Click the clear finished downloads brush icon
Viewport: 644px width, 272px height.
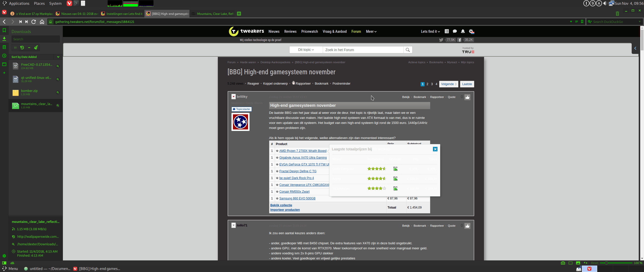pos(36,48)
